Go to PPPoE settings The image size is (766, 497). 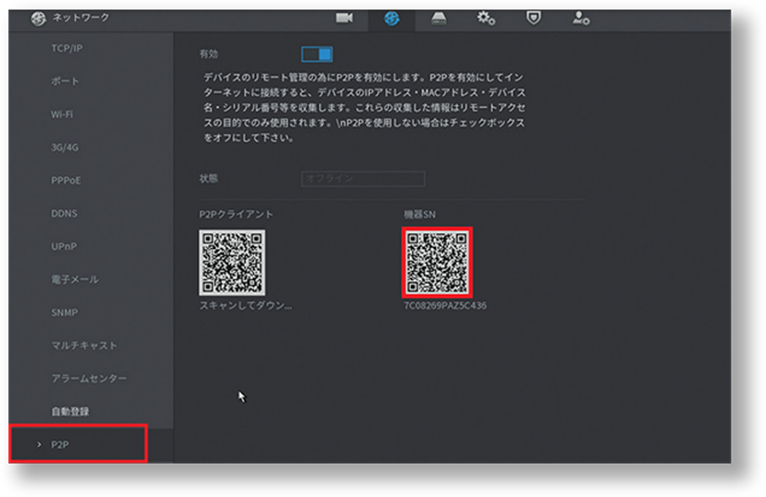pos(66,180)
